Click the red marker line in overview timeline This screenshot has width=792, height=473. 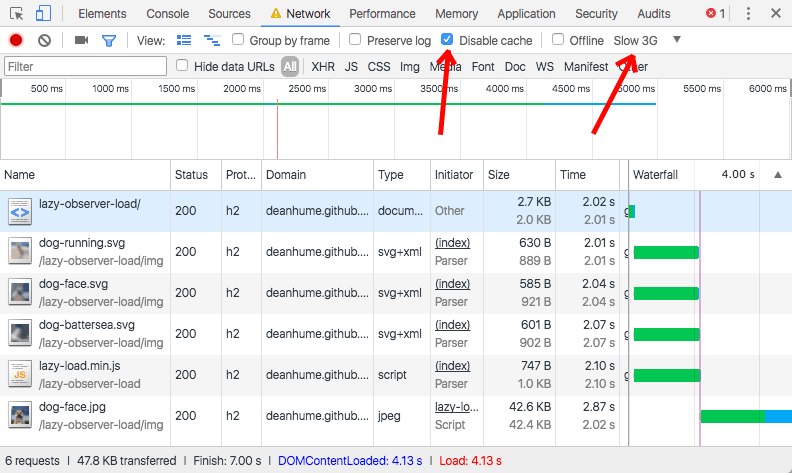[277, 129]
